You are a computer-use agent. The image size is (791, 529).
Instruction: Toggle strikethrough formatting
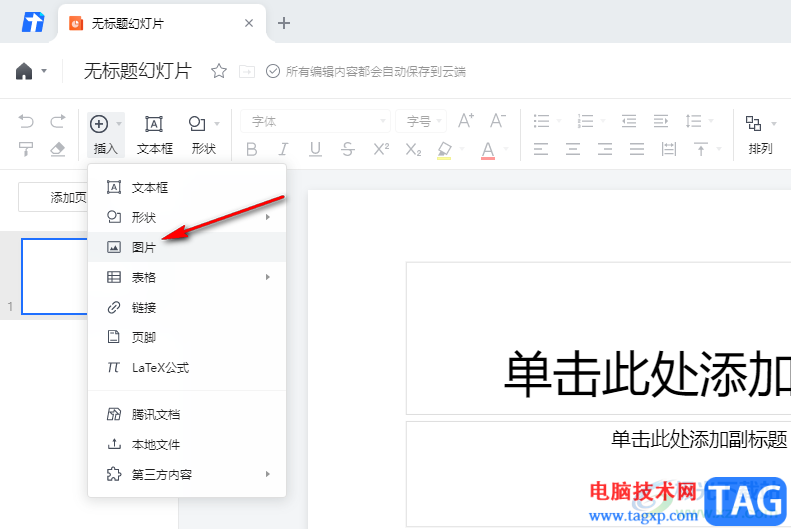pyautogui.click(x=348, y=149)
